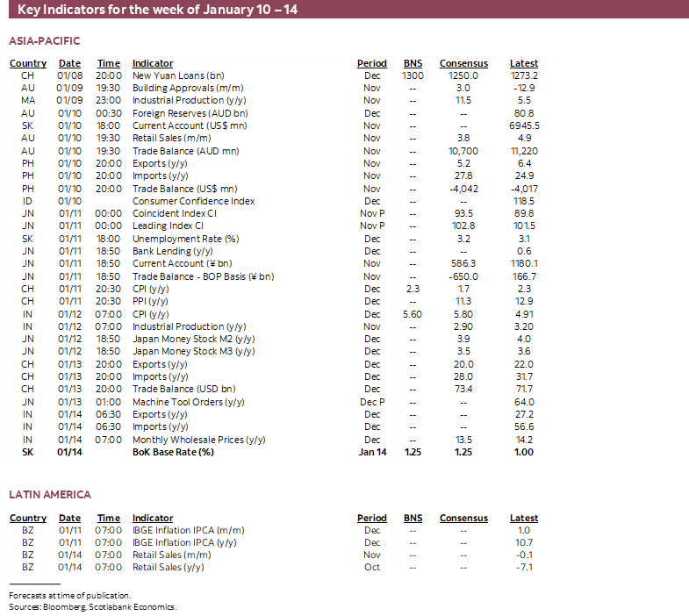The width and height of the screenshot is (689, 616).
Task: Select the ASIA-PACIFIC section heading
Action: (44, 41)
